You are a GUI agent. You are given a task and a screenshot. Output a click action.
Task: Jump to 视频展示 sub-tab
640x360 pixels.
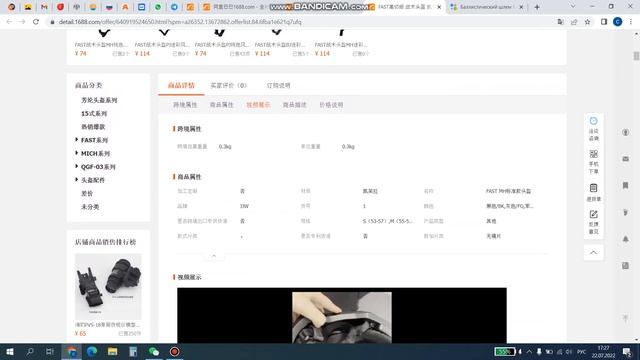click(x=258, y=105)
